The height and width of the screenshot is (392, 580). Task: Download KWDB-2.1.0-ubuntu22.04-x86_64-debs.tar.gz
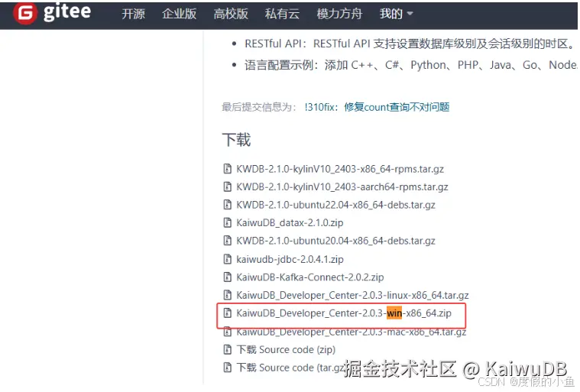(x=335, y=205)
